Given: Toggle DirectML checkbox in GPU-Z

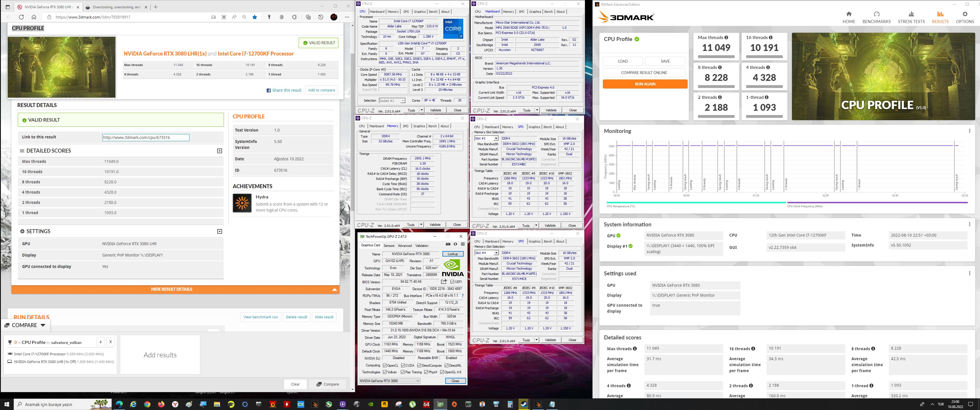Looking at the screenshot, I should (x=446, y=366).
